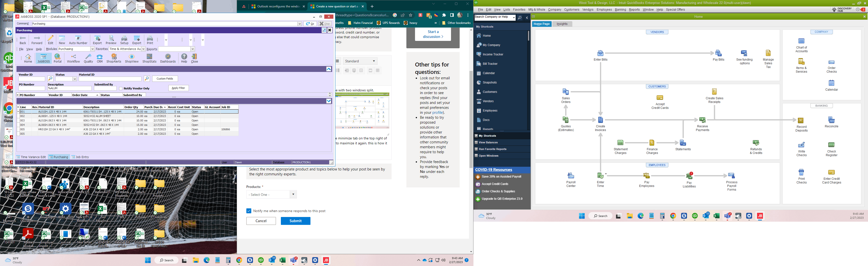Screen dimensions: 868x266
Task: Expand the Products dropdown in post form
Action: (293, 195)
